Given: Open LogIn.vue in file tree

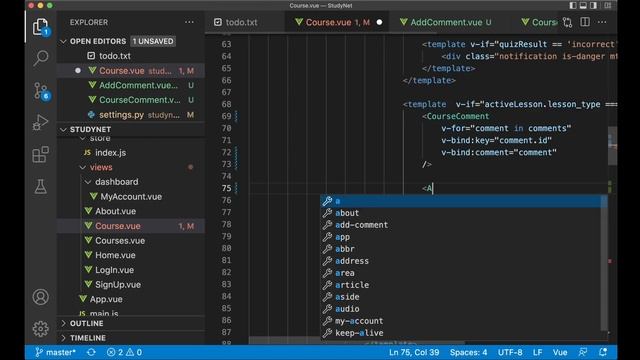Looking at the screenshot, I should [131, 270].
